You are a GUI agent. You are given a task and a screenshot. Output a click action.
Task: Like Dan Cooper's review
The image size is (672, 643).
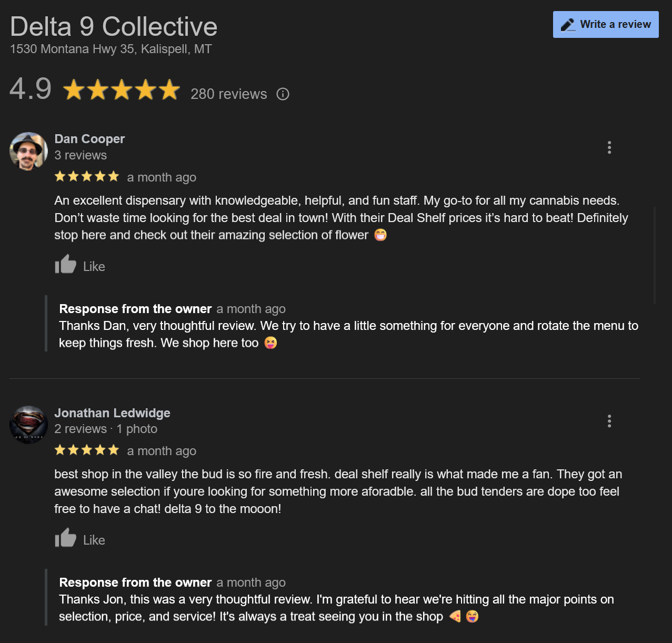click(x=80, y=266)
